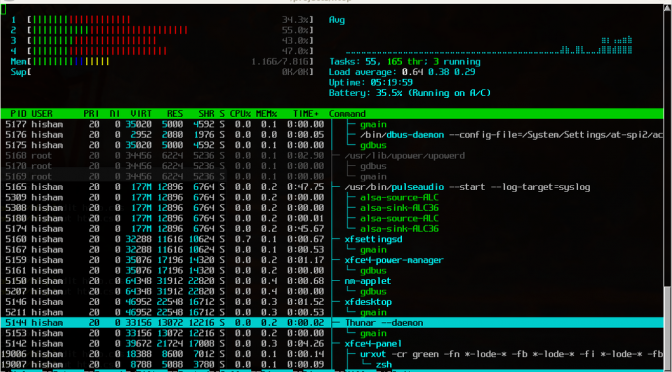Select the xfce4-panel process row
Image resolution: width=672 pixels, height=372 pixels.
point(332,344)
